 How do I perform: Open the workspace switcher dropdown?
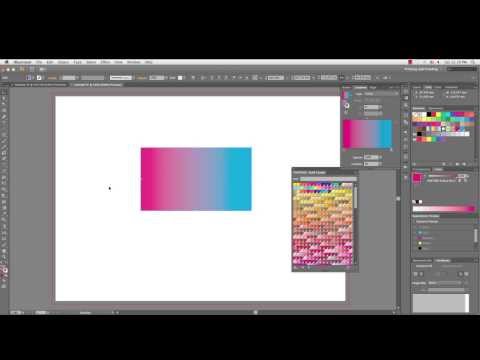point(423,69)
